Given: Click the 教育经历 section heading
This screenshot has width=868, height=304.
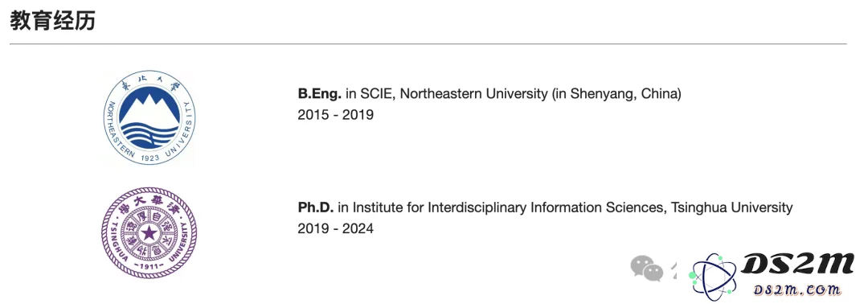Looking at the screenshot, I should pos(52,20).
